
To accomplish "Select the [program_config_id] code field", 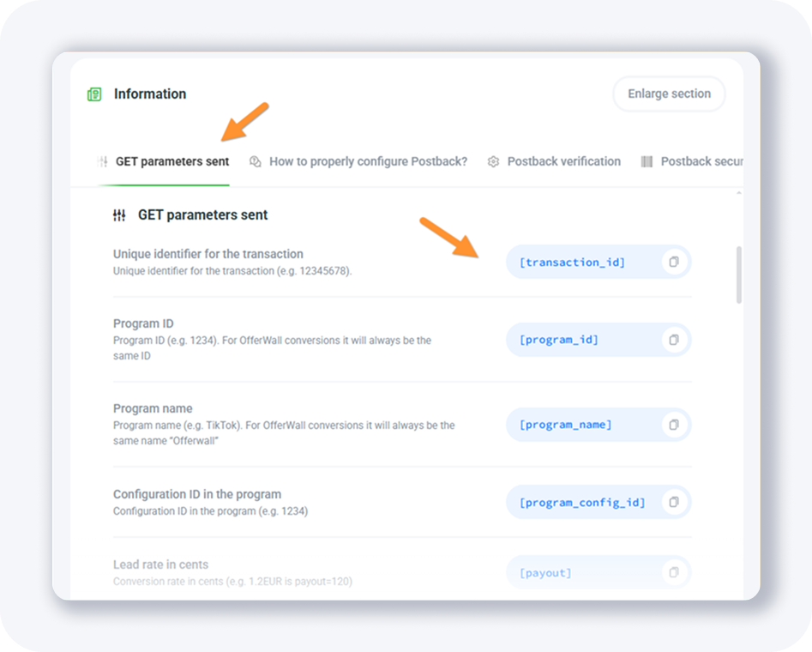I will (x=582, y=502).
